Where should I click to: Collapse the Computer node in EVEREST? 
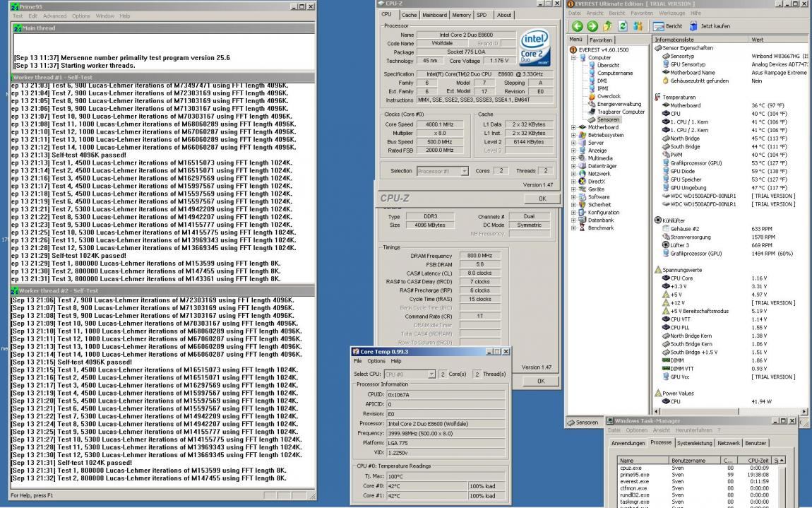(574, 57)
